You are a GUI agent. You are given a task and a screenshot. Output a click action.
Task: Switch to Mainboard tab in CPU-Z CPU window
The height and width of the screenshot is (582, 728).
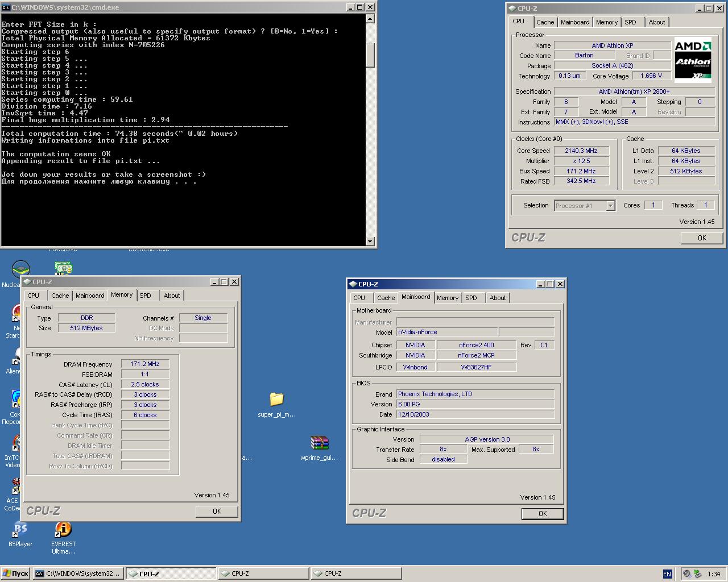[575, 22]
